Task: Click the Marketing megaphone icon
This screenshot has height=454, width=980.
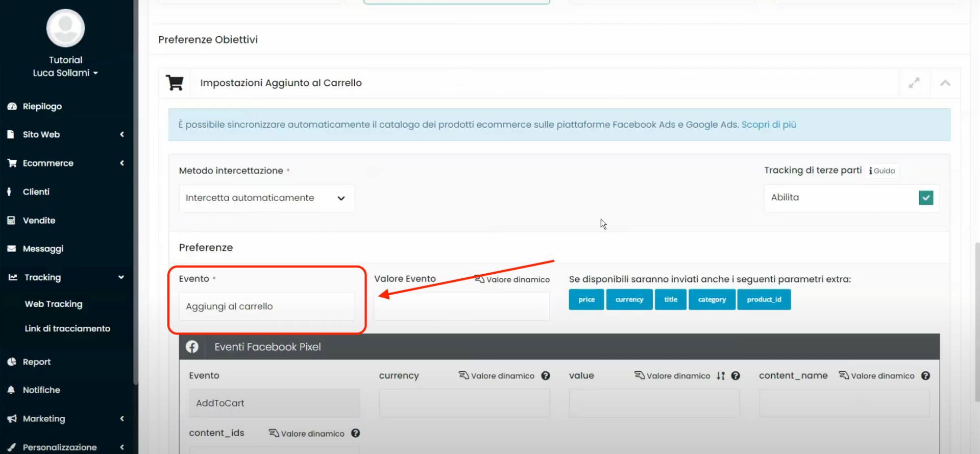Action: pyautogui.click(x=12, y=419)
